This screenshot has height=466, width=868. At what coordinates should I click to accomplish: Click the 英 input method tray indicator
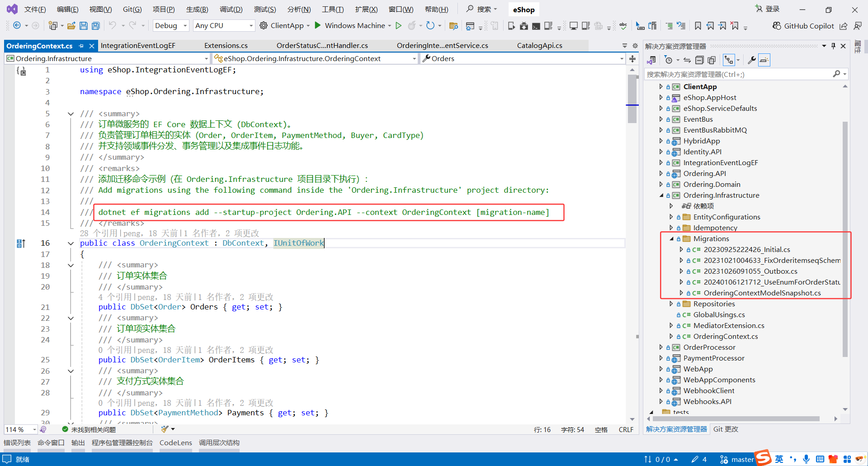click(x=779, y=459)
